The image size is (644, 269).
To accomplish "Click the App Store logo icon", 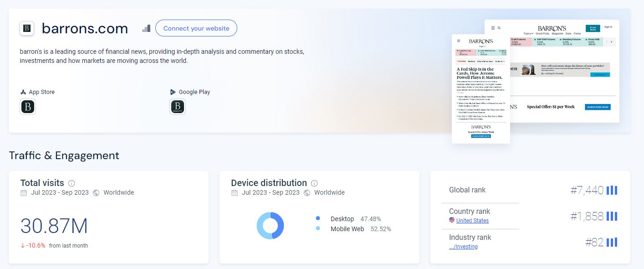I will pos(23,92).
